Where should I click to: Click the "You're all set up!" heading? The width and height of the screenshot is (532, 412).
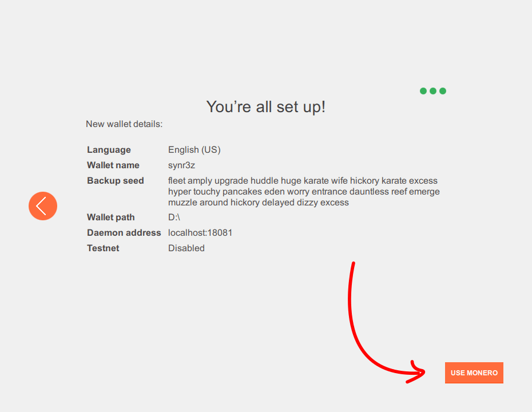[x=265, y=107]
